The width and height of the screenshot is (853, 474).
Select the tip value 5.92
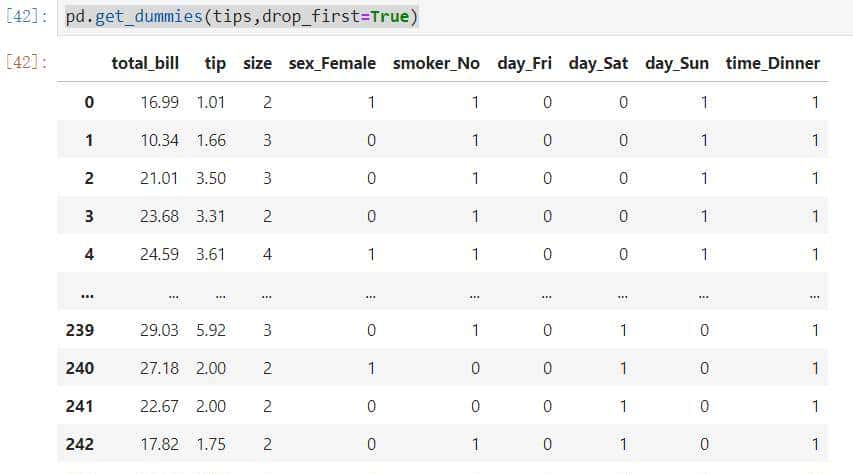(211, 330)
